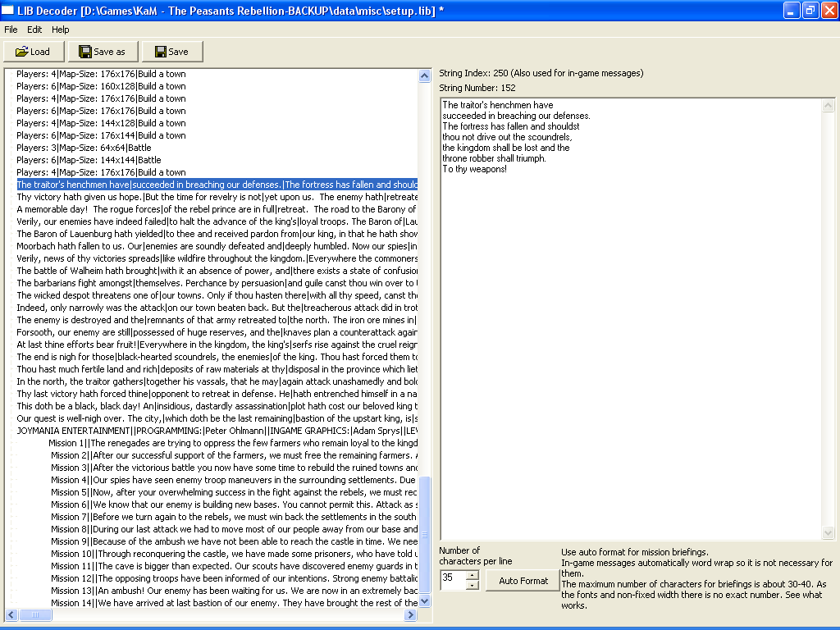Click the horizontal scrollbar right arrow

[412, 614]
